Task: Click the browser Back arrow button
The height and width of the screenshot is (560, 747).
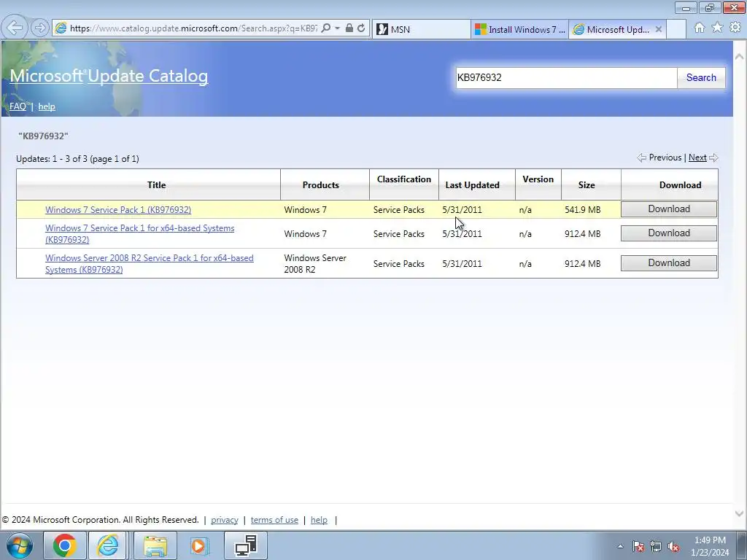Action: (15, 28)
